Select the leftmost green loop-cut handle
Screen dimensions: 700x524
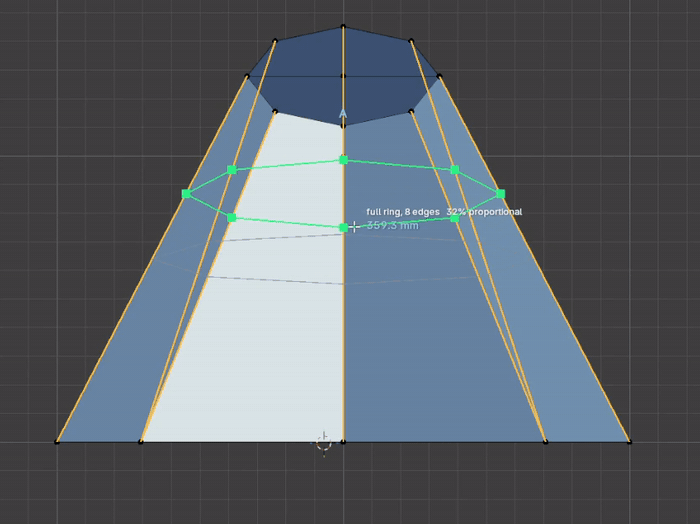pos(187,194)
